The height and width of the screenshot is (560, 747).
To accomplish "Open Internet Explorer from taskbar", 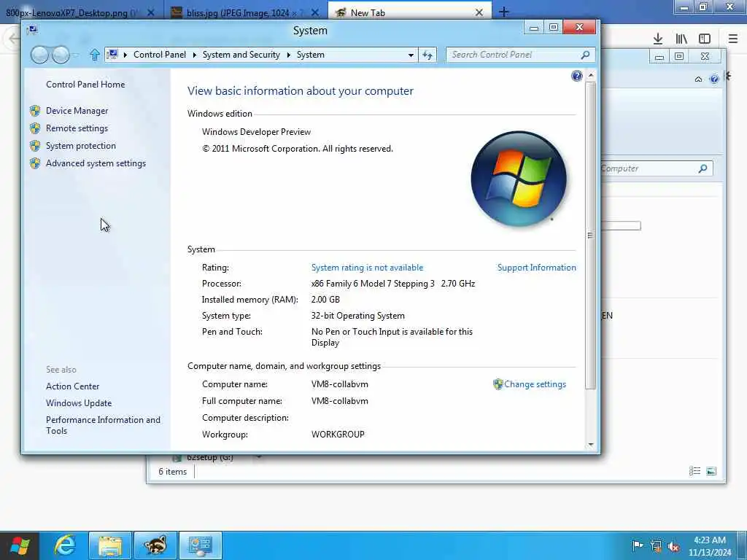I will (x=65, y=545).
